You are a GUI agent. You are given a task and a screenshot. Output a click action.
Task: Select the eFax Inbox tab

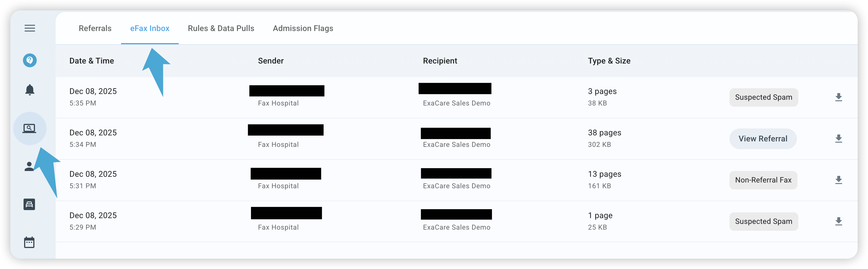[x=150, y=28]
